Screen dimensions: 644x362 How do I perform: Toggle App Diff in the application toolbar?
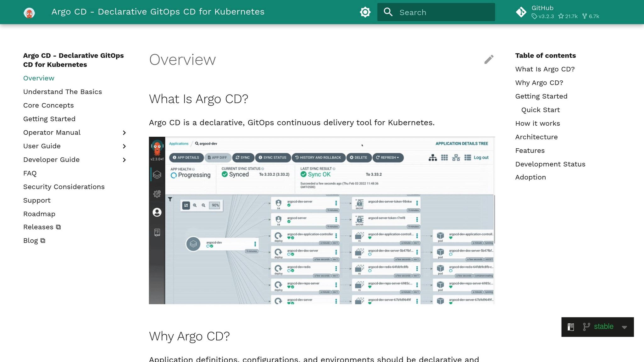pos(218,157)
